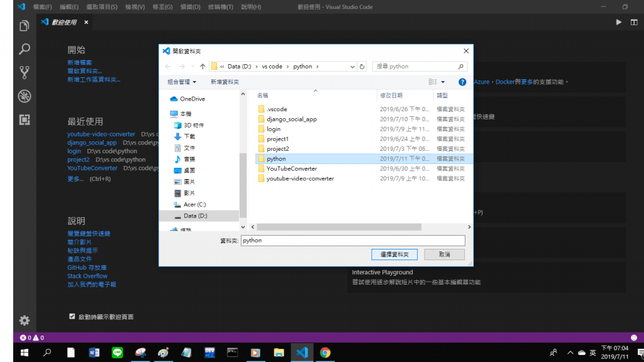Open Chrome from the taskbar
644x362 pixels.
[x=325, y=353]
